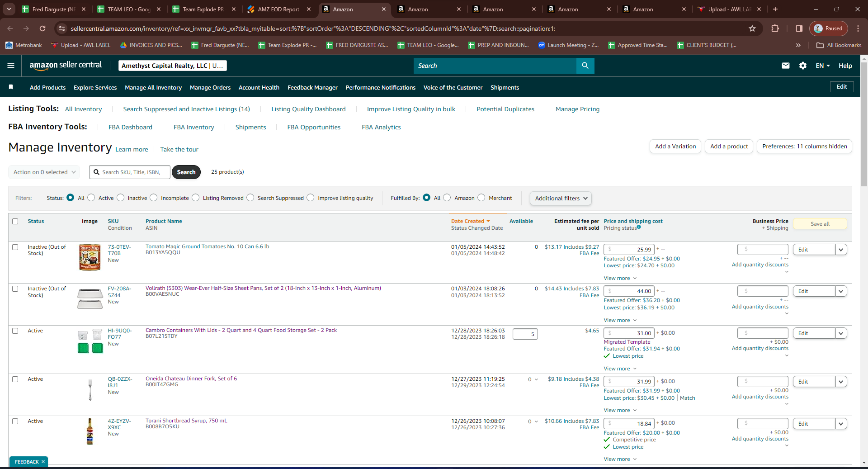Open the Launch Meeting Zoom bookmark
Screen dimensions: 868x469
[568, 45]
